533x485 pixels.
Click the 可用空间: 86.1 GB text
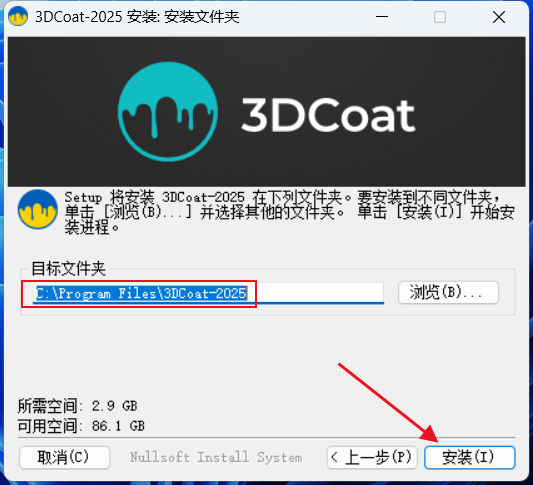[81, 426]
